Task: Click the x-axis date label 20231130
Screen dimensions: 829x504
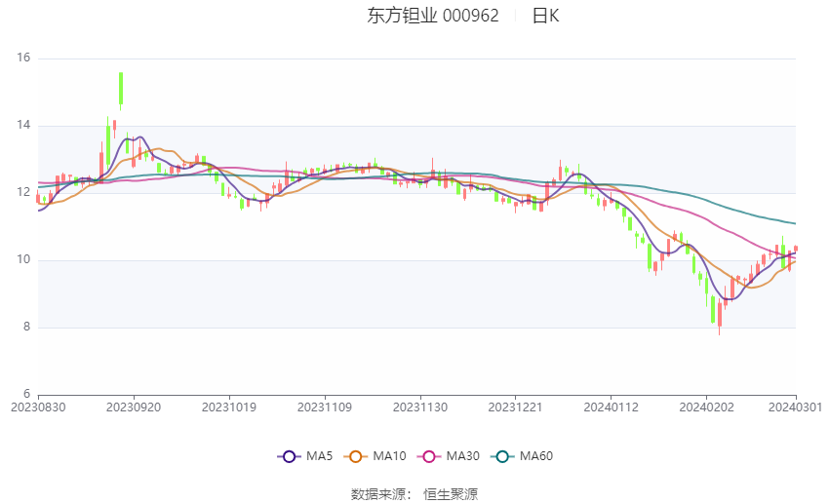Action: tap(420, 407)
